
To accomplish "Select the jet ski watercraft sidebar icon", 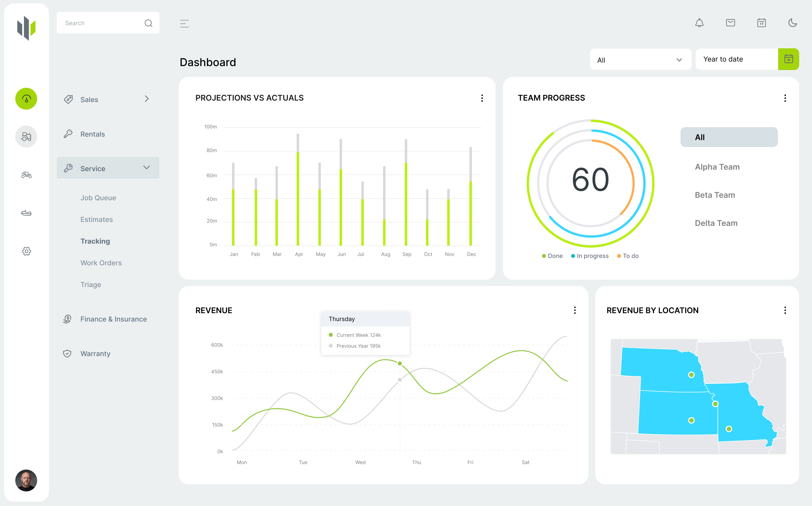I will [x=26, y=213].
